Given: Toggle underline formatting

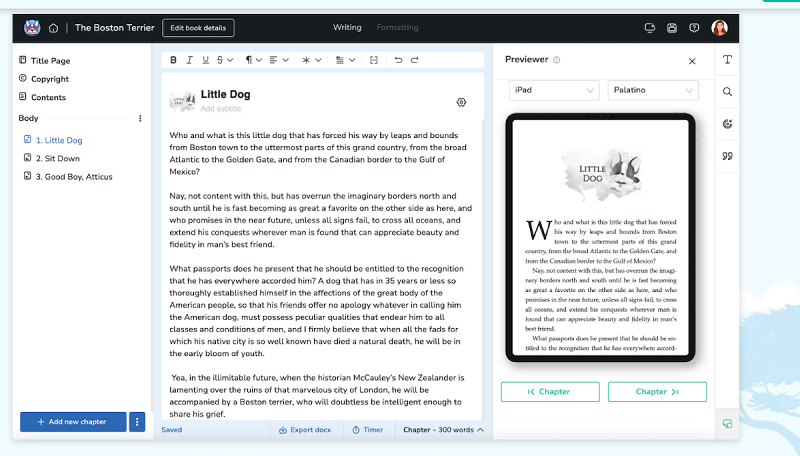Looking at the screenshot, I should pos(205,60).
